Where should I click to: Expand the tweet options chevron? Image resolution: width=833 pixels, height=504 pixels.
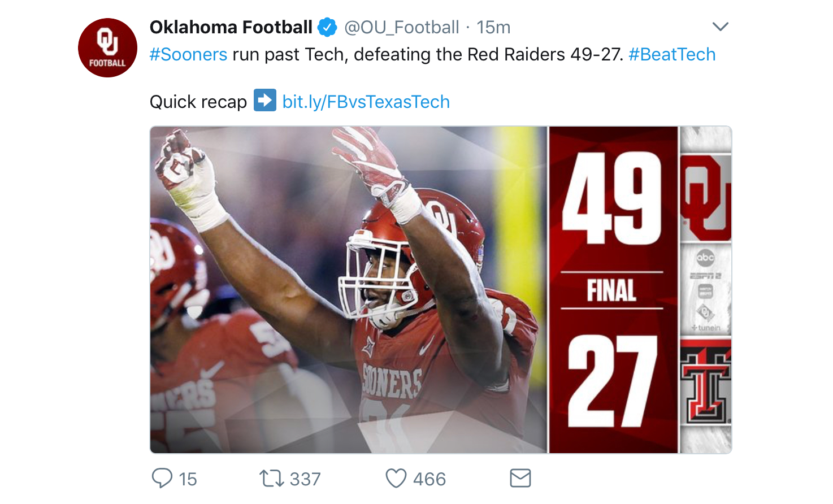720,27
